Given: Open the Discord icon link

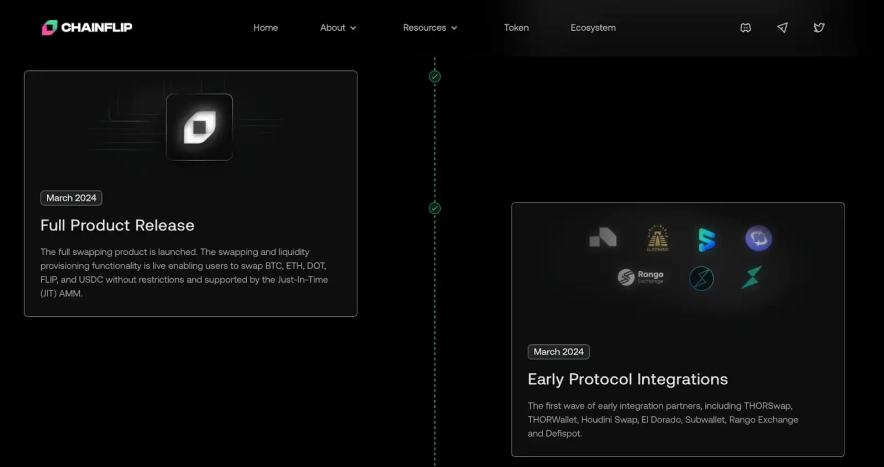Looking at the screenshot, I should point(745,28).
